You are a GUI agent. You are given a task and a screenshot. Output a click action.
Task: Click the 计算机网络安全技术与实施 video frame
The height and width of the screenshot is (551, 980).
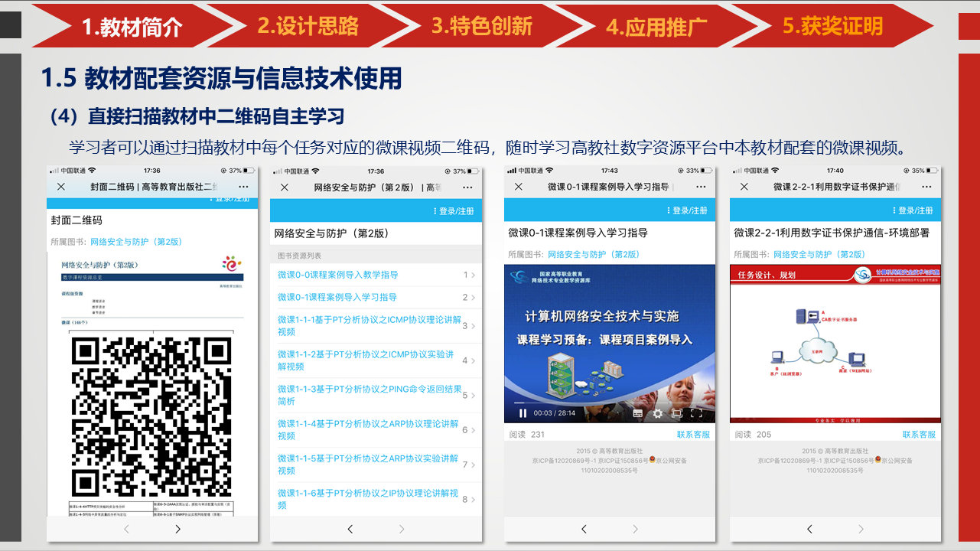coord(610,344)
